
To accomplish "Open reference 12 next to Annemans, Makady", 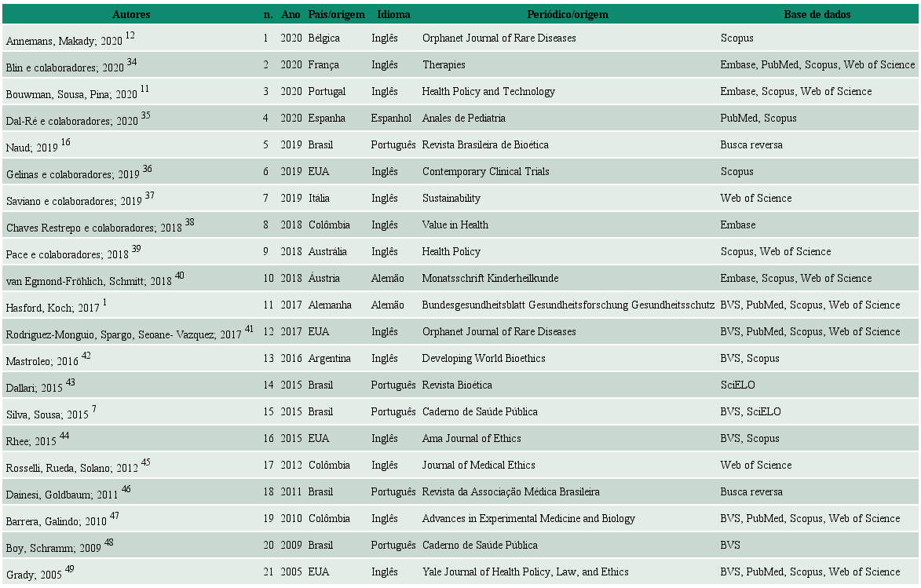I will pos(130,35).
